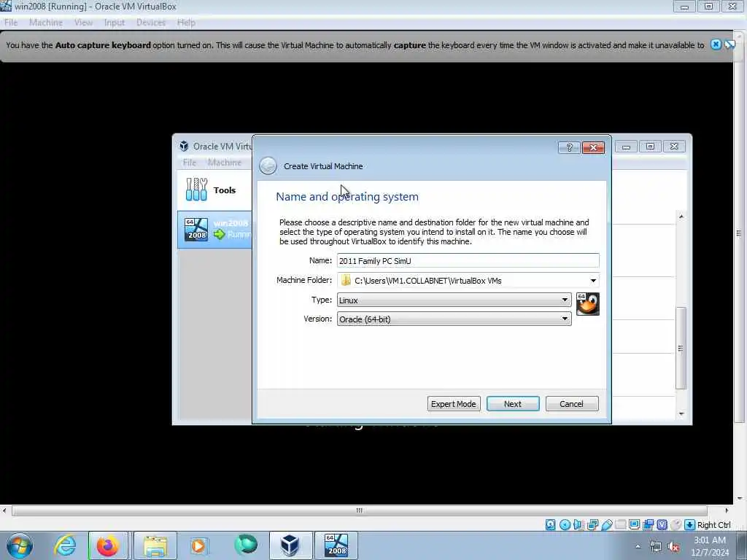Click the Linux penguin OS type icon

click(x=587, y=304)
